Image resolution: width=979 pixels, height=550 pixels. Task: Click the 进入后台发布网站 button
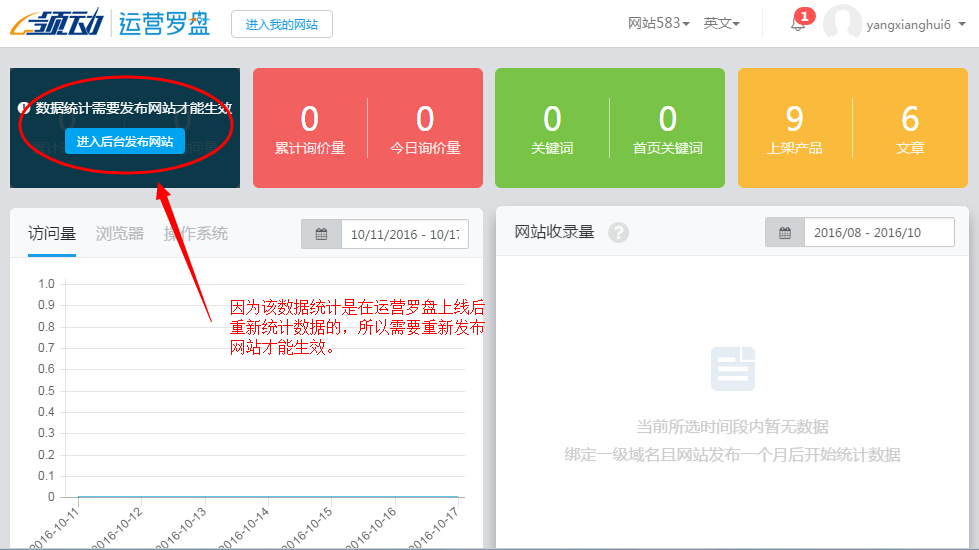coord(125,142)
